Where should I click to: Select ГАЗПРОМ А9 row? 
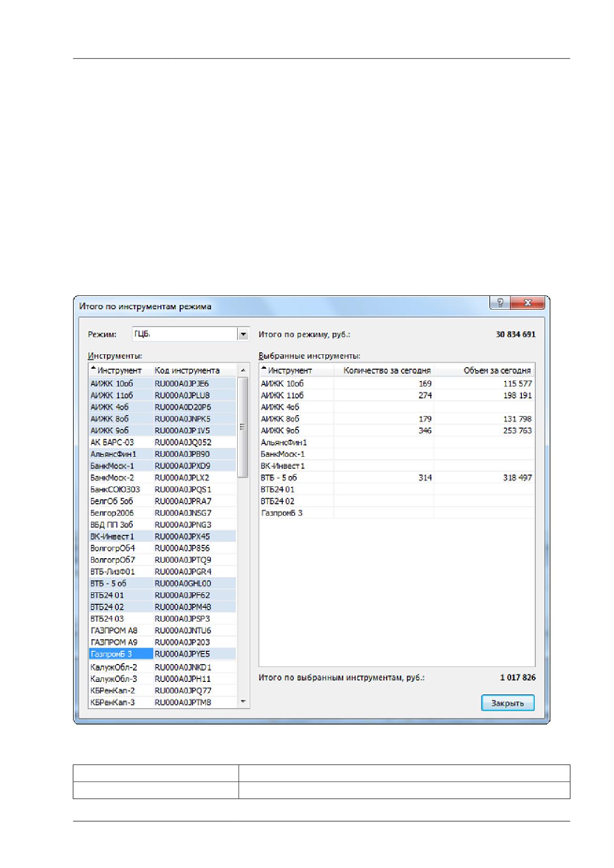(x=162, y=642)
